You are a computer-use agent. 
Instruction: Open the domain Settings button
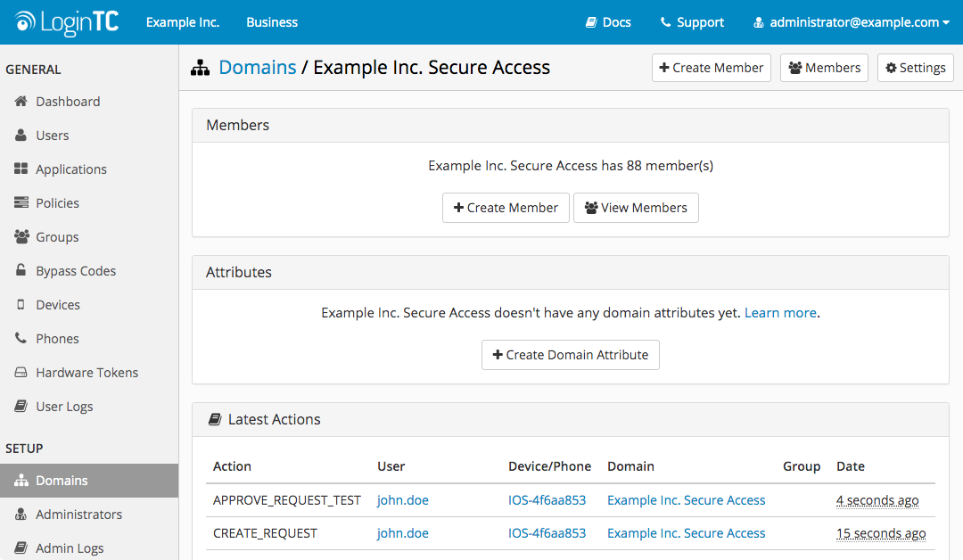click(x=915, y=68)
